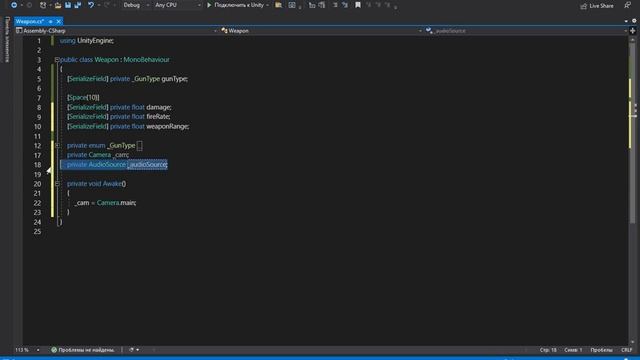Click '[Space(10)]' attribute on line 7

[x=83, y=98]
